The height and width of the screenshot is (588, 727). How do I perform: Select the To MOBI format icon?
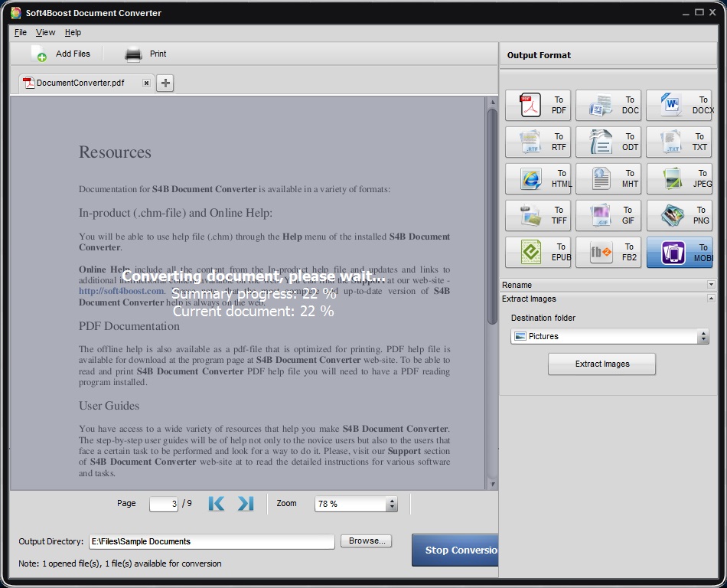click(680, 252)
